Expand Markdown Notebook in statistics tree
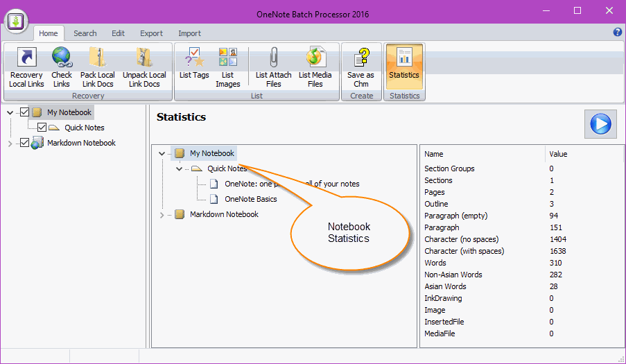This screenshot has width=626, height=364. [162, 215]
